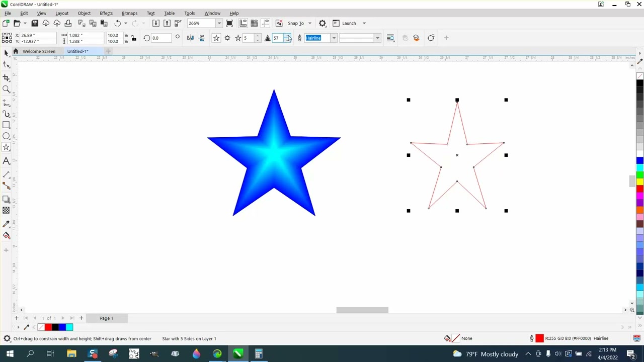Open the Bitmaps menu
Image resolution: width=644 pixels, height=362 pixels.
click(129, 13)
